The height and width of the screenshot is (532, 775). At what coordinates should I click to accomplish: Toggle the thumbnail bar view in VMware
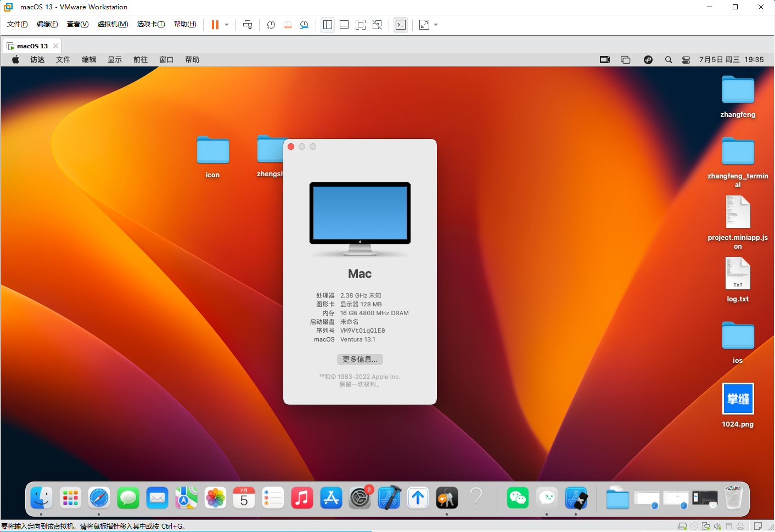point(344,25)
